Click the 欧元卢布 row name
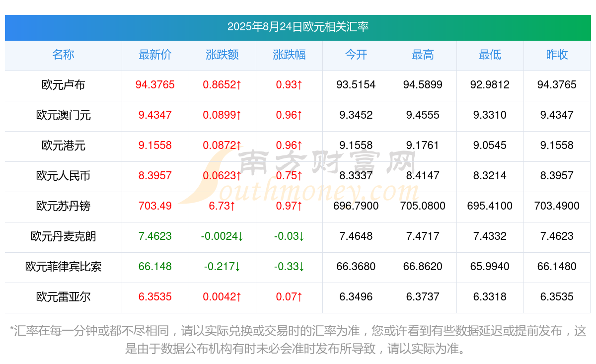 tap(63, 85)
